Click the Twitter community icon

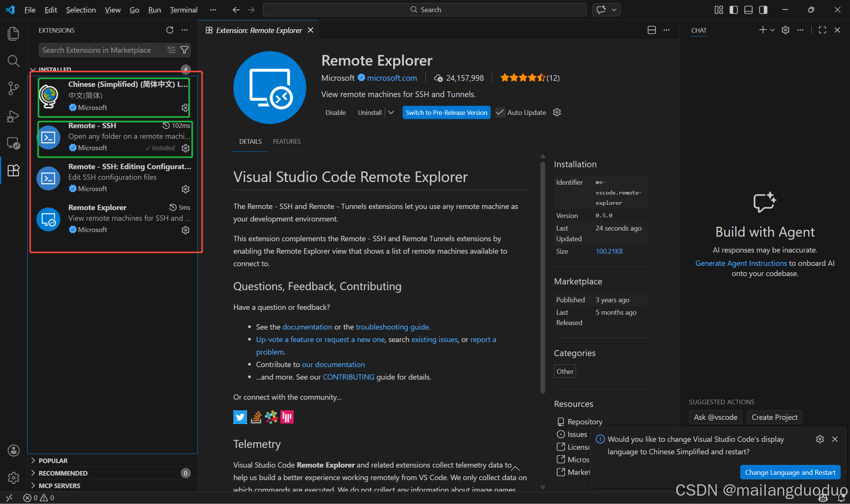coord(240,417)
